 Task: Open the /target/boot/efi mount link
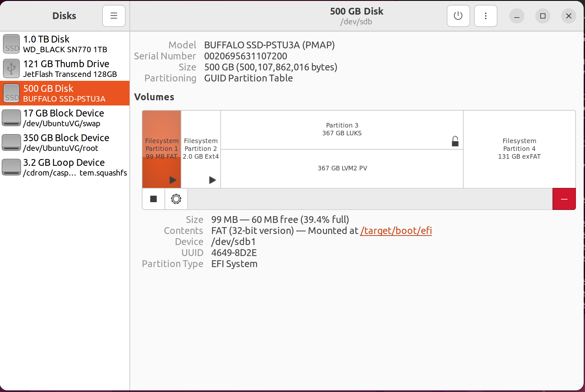(396, 230)
